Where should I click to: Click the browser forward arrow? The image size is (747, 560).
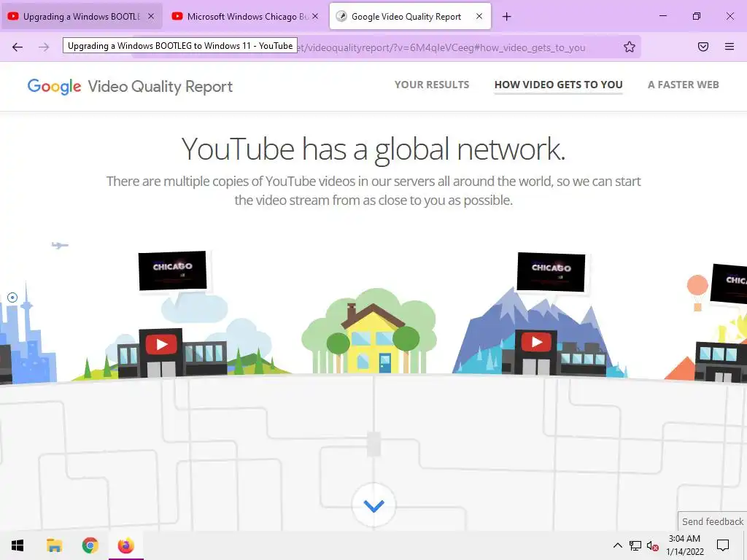(x=44, y=47)
